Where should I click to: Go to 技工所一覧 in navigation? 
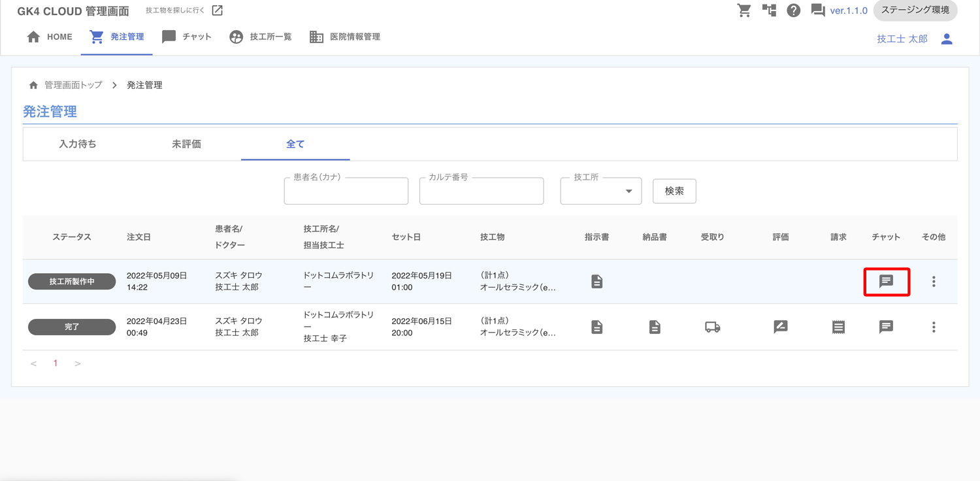(x=260, y=37)
